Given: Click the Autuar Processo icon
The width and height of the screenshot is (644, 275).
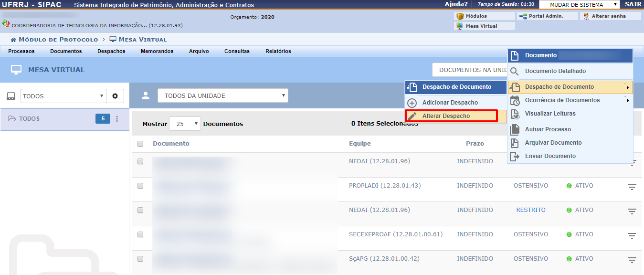Looking at the screenshot, I should (x=515, y=129).
